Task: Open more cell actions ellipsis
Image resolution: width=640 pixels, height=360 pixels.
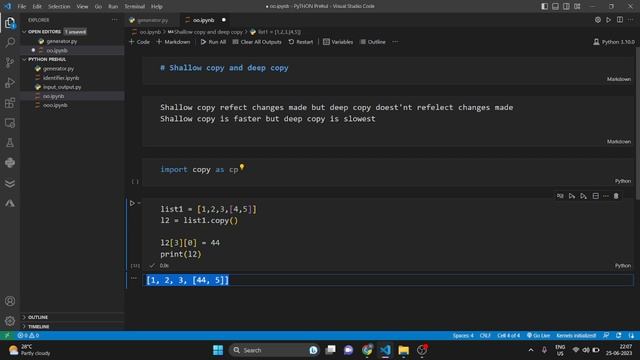Action: point(606,196)
